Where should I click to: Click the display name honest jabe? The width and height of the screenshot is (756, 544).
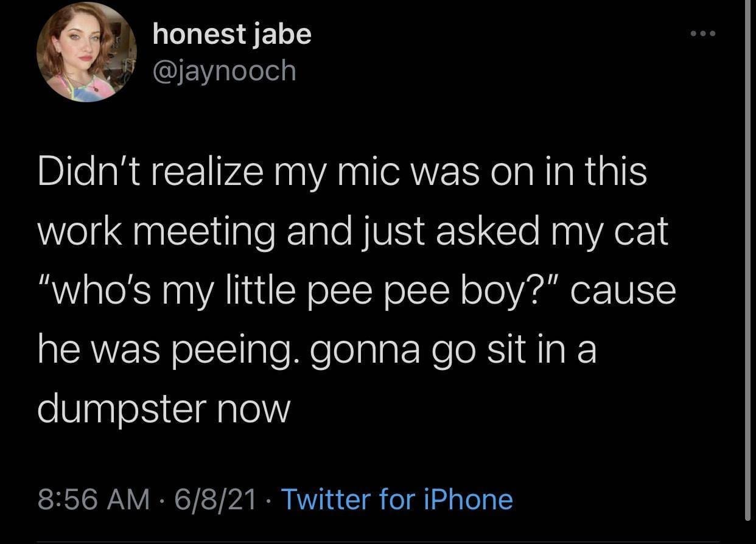pyautogui.click(x=231, y=34)
